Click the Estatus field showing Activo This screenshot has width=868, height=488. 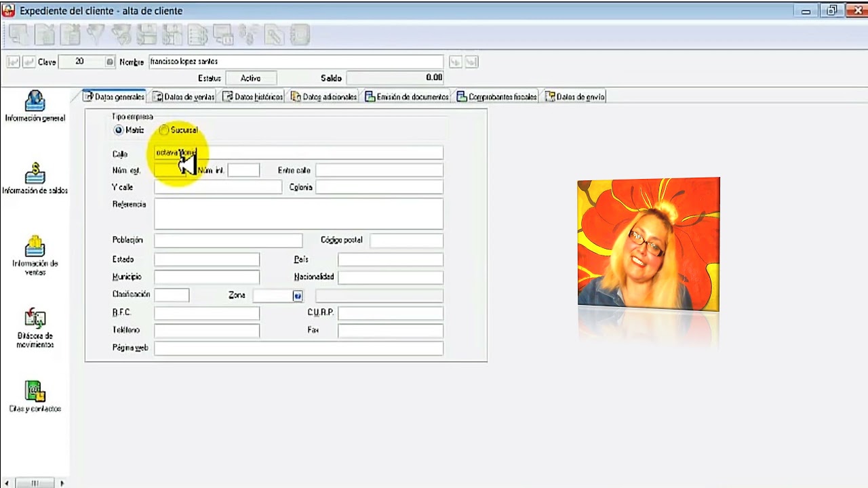click(251, 79)
